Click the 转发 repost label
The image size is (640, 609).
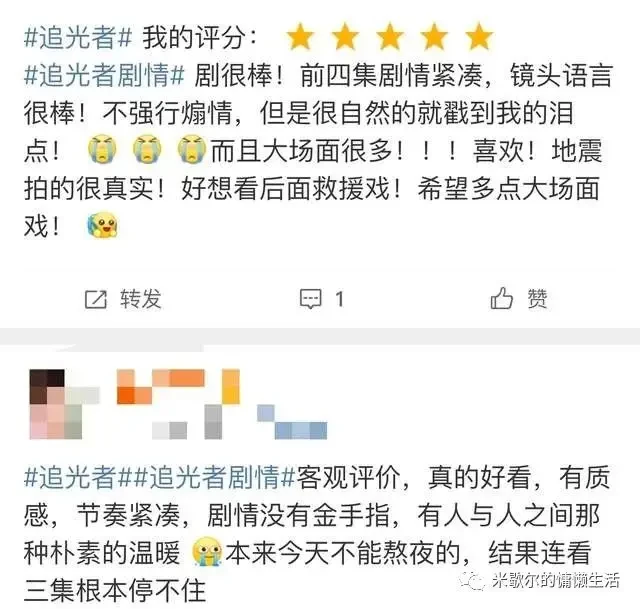pyautogui.click(x=140, y=299)
